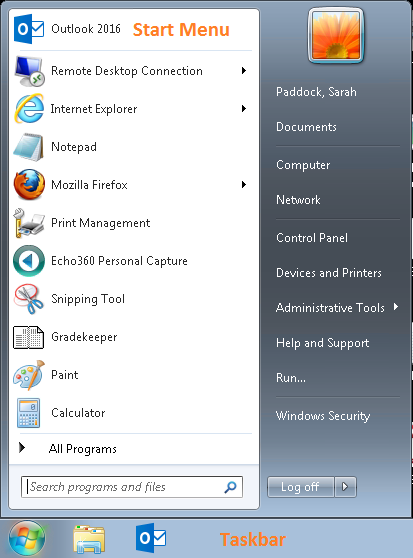Launch Notepad from the program list
The image size is (413, 558).
coord(74,147)
